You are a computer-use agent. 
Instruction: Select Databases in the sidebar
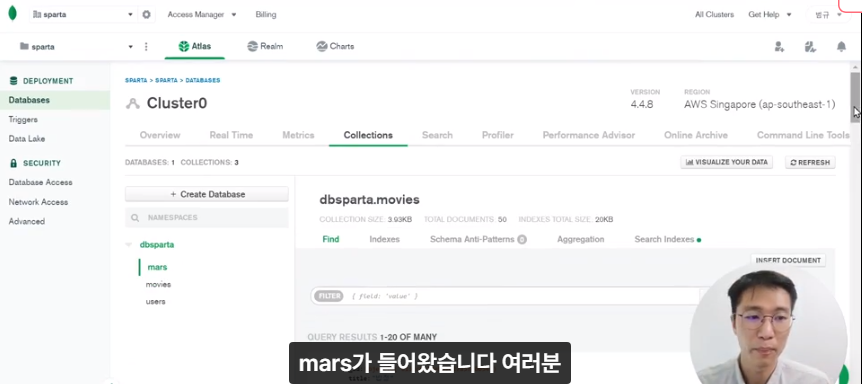coord(55,100)
